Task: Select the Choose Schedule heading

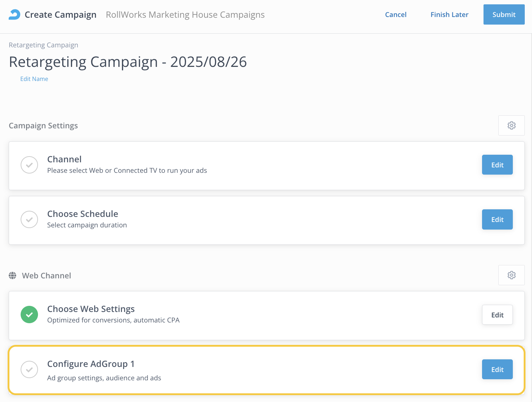Action: [83, 214]
